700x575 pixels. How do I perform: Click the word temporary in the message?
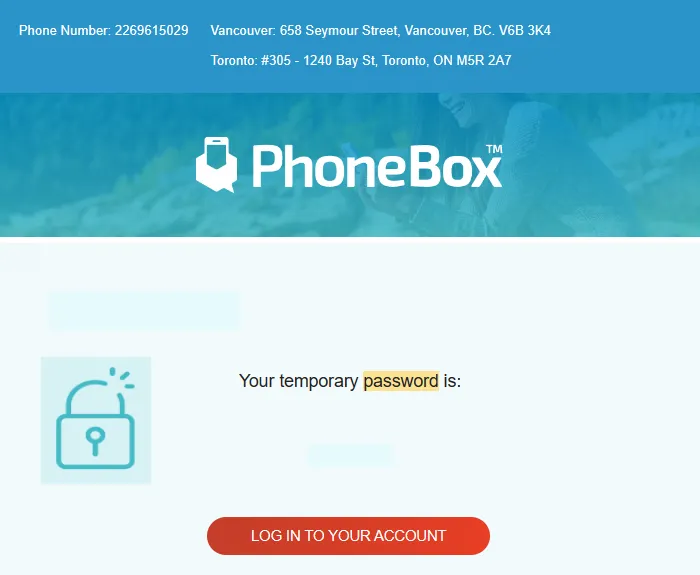tap(318, 382)
